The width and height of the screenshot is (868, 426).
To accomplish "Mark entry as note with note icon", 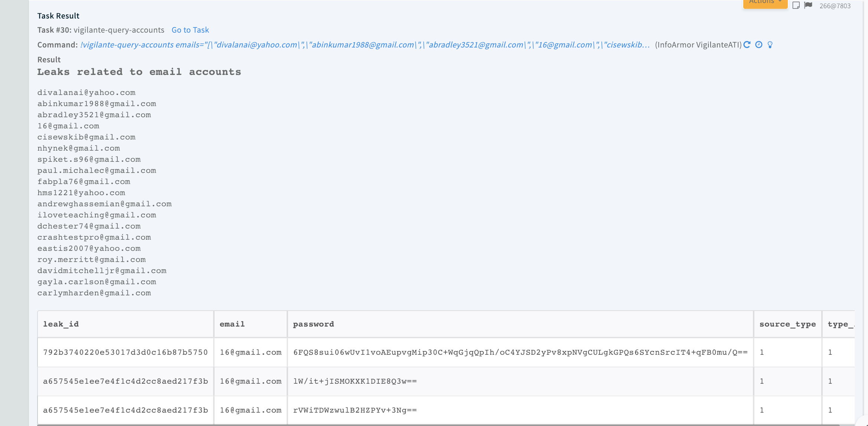I will (x=796, y=5).
